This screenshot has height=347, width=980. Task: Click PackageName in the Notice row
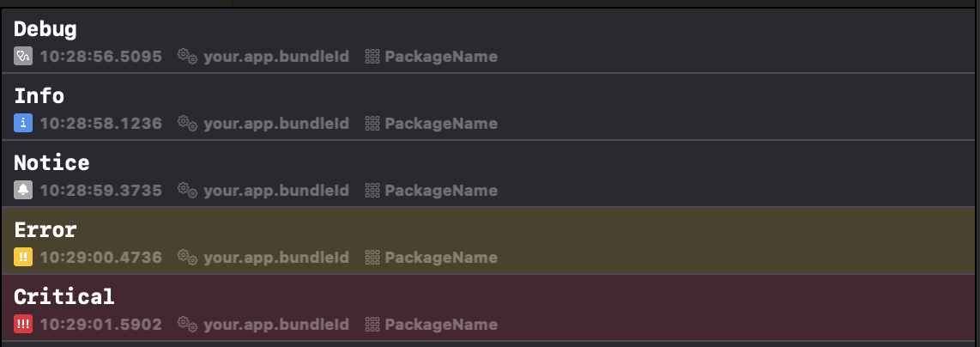(441, 190)
